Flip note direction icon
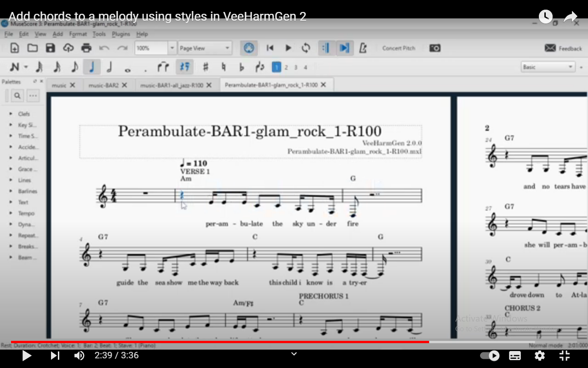Screen dimensions: 588x368 [x=260, y=67]
